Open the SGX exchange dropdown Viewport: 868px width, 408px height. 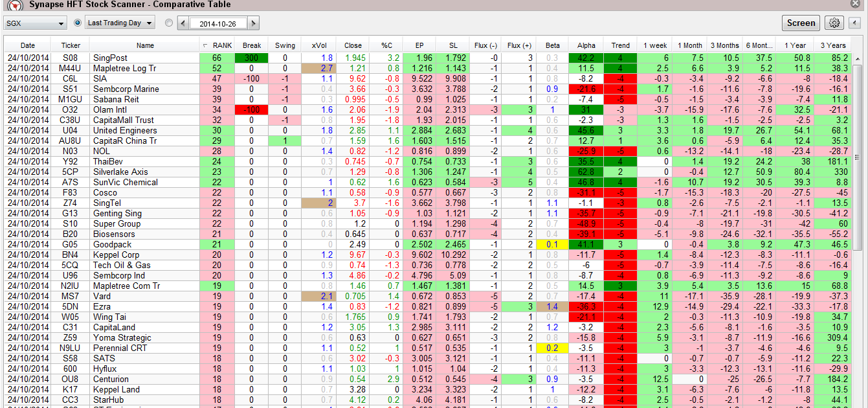[x=35, y=23]
